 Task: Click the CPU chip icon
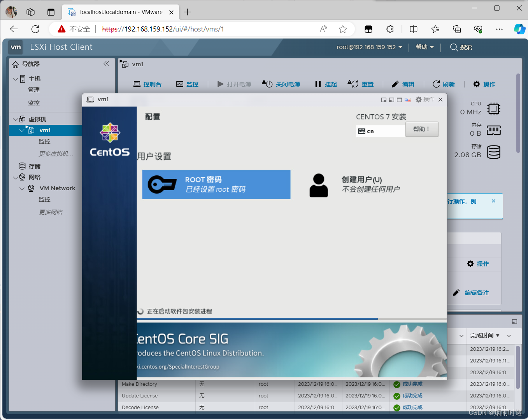pyautogui.click(x=493, y=109)
